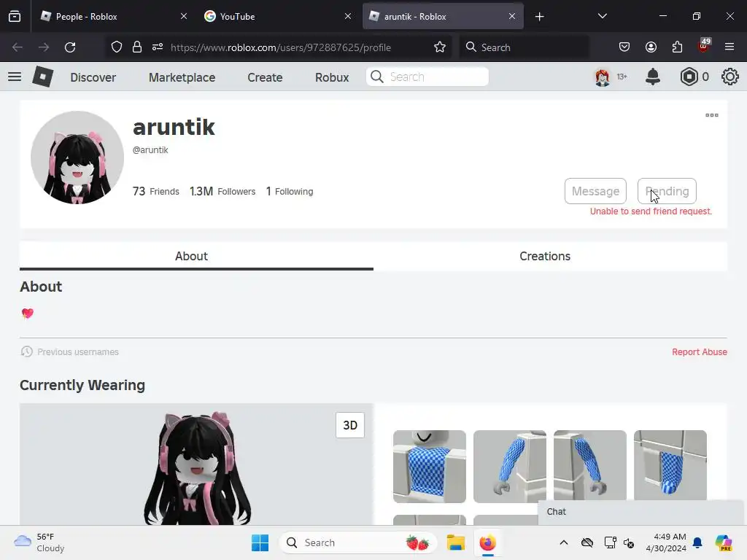Open the Windows Start menu
Screen dimensions: 747x560
coord(260,542)
